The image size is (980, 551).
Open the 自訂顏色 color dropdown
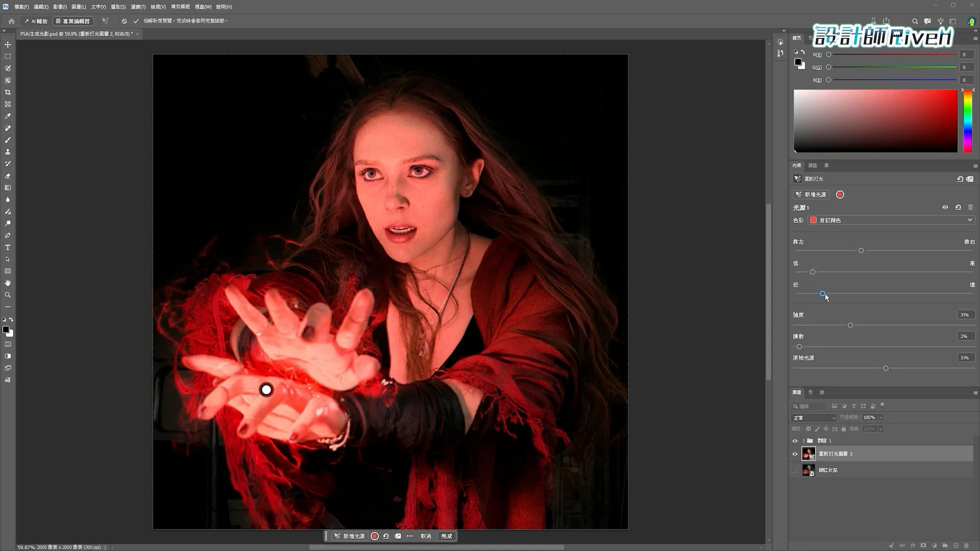pos(891,220)
